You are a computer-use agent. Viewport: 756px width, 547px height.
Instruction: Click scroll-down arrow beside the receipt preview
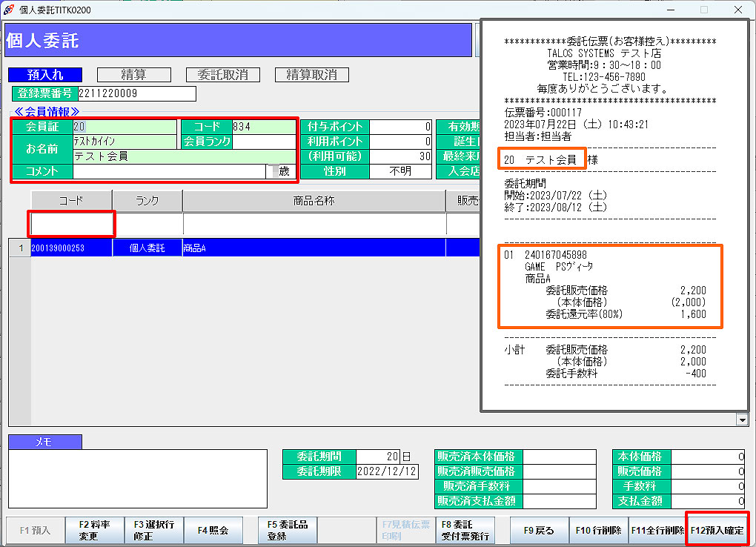click(743, 420)
